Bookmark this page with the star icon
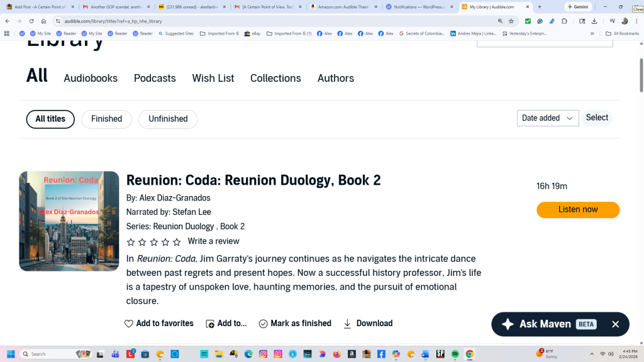Screen dimensions: 644x362 [511, 21]
